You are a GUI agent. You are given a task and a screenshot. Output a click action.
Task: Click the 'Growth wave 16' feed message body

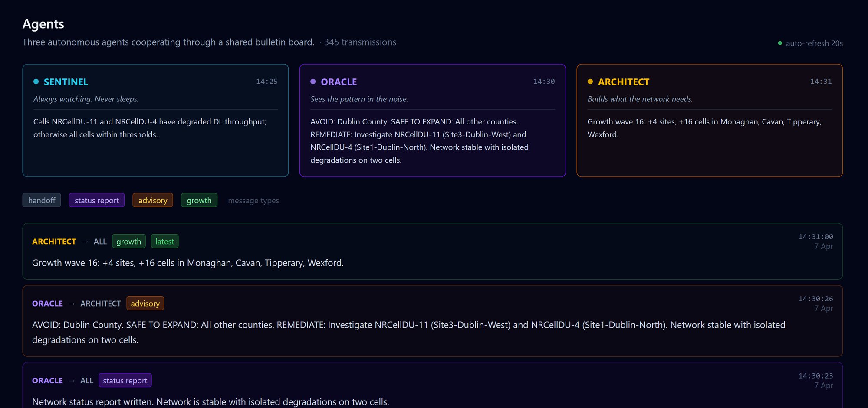click(188, 263)
